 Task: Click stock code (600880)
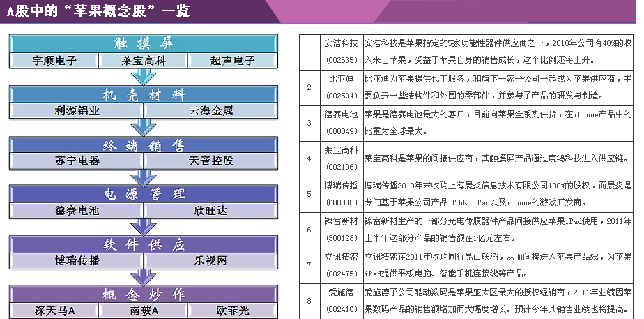(342, 202)
